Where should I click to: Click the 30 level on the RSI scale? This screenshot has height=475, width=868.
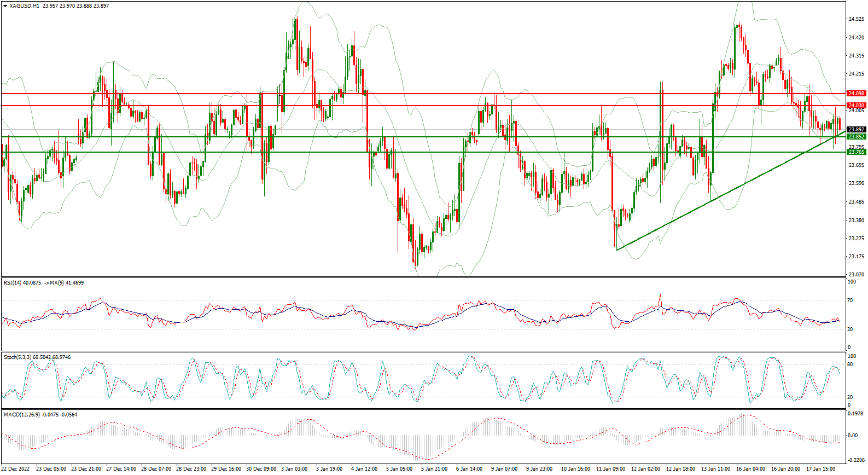(x=850, y=329)
